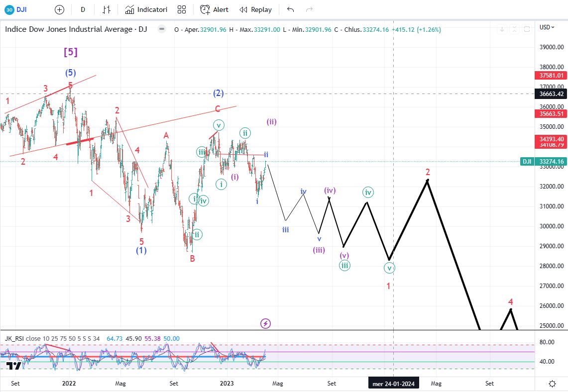The height and width of the screenshot is (392, 568).
Task: Open the bar chart style selector
Action: tap(106, 10)
